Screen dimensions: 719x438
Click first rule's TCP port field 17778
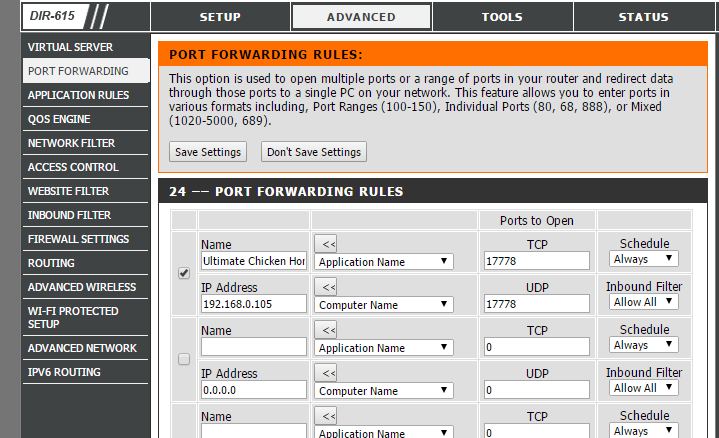pyautogui.click(x=536, y=261)
